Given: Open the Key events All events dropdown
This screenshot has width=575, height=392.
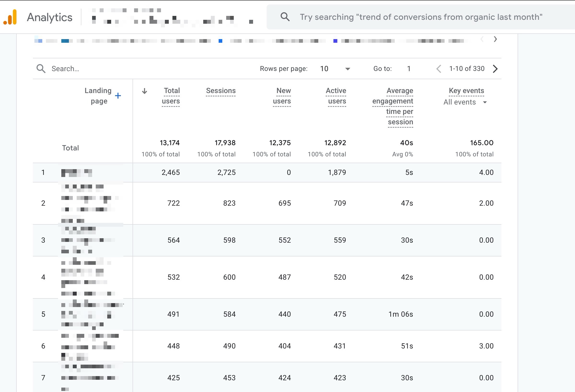Looking at the screenshot, I should click(x=465, y=102).
